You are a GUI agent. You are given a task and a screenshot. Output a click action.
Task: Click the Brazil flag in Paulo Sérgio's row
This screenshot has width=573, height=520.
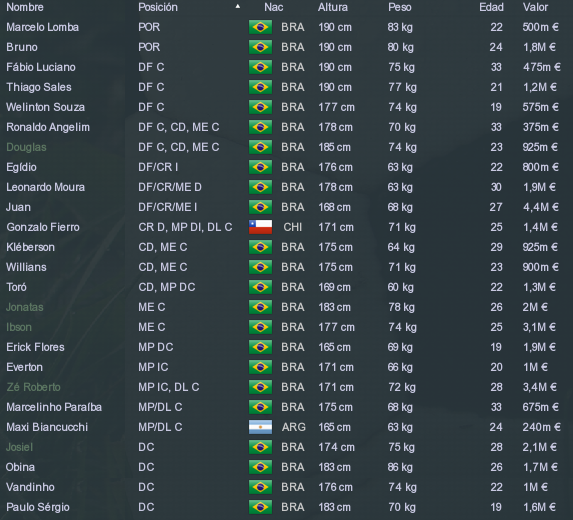click(260, 507)
